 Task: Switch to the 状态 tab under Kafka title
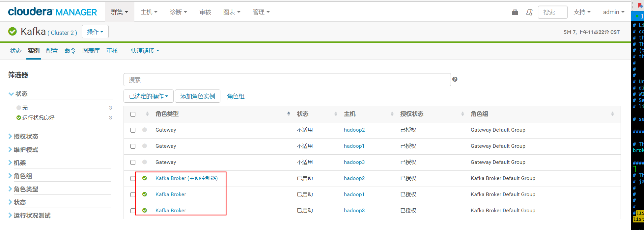pos(16,50)
